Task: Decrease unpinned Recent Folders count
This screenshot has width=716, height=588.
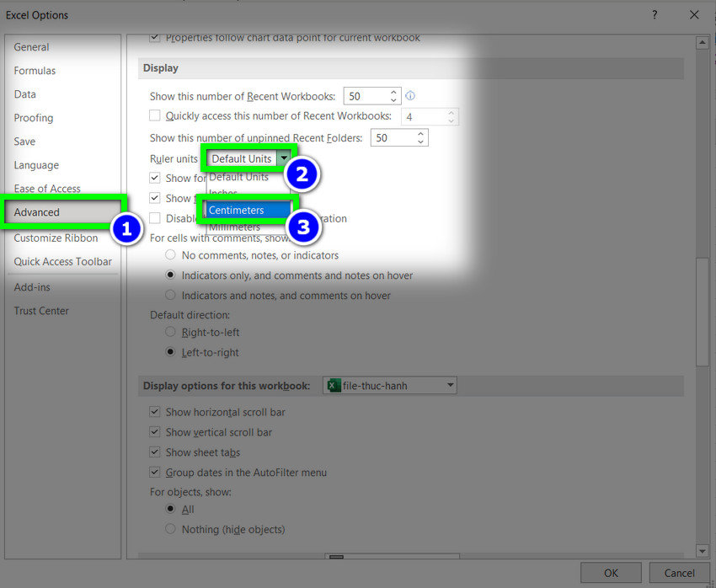Action: 421,142
